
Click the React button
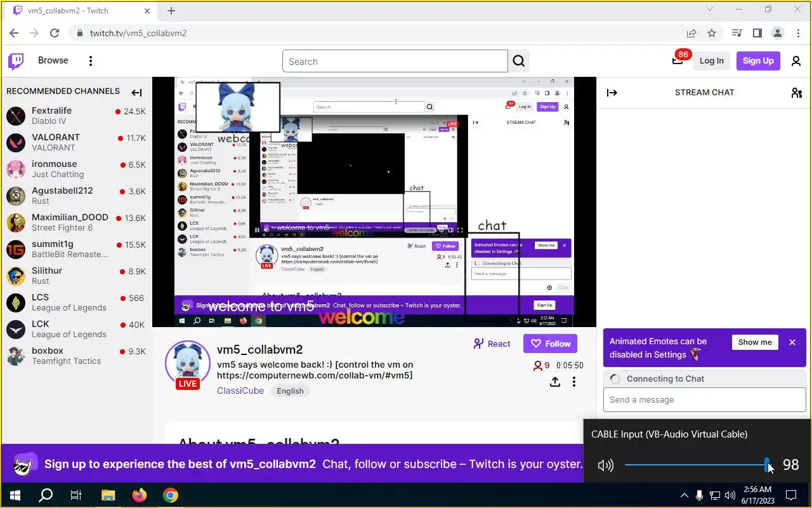coord(492,344)
